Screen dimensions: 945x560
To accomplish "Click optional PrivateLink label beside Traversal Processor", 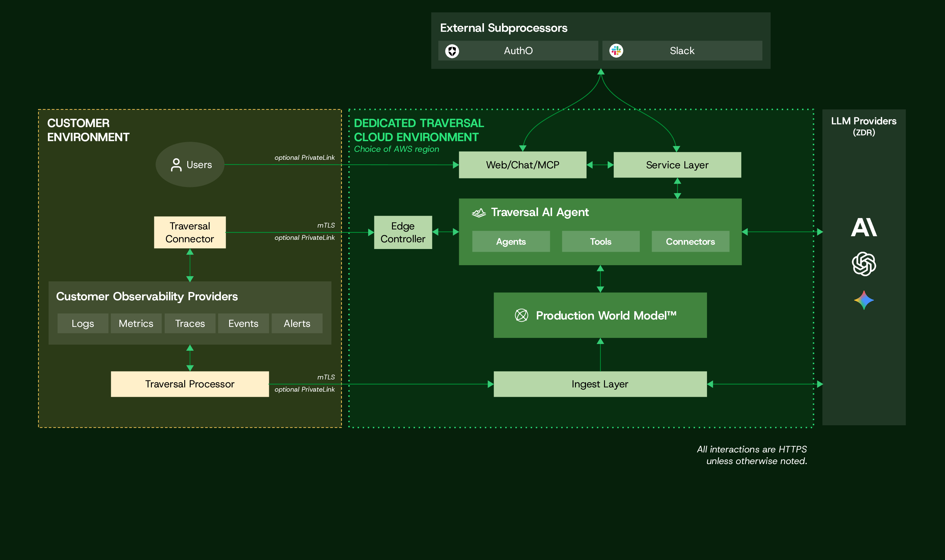I will [x=305, y=389].
